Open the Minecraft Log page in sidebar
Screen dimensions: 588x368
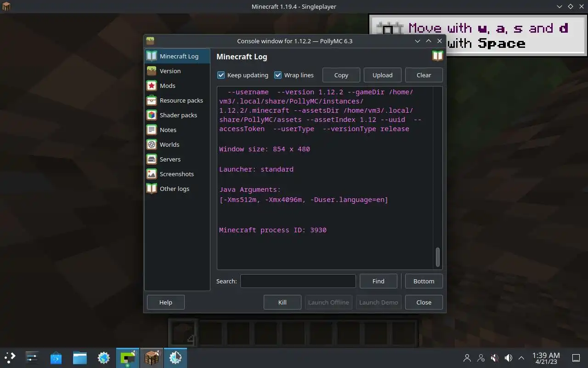tap(177, 56)
